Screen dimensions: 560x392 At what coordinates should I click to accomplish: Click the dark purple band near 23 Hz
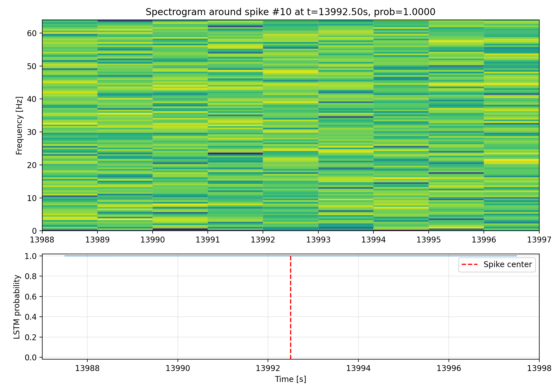pos(235,153)
